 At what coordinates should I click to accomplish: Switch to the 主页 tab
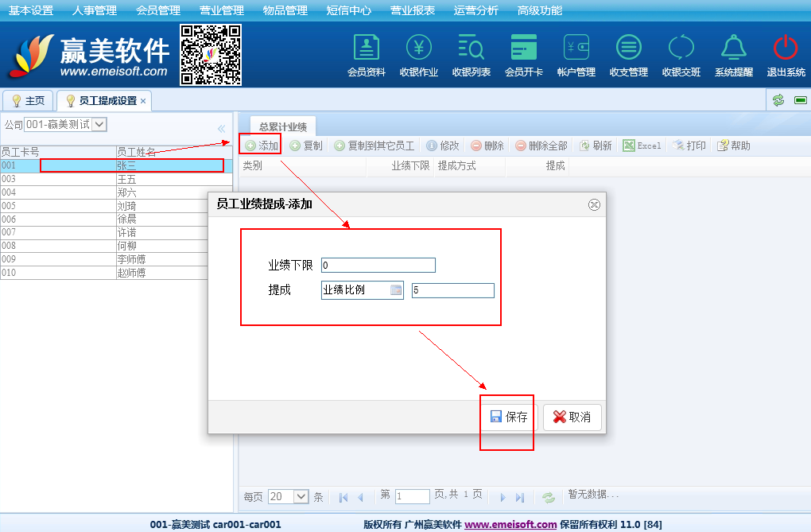tap(29, 101)
